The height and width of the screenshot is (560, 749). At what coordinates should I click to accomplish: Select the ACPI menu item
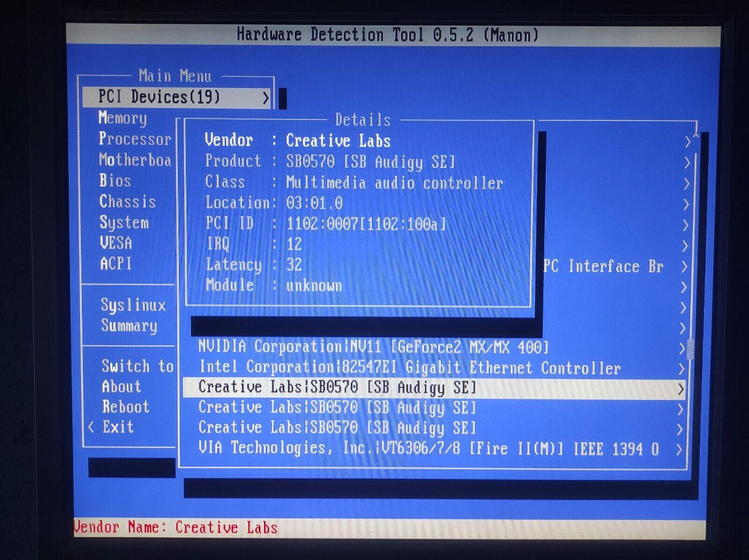pos(116,264)
